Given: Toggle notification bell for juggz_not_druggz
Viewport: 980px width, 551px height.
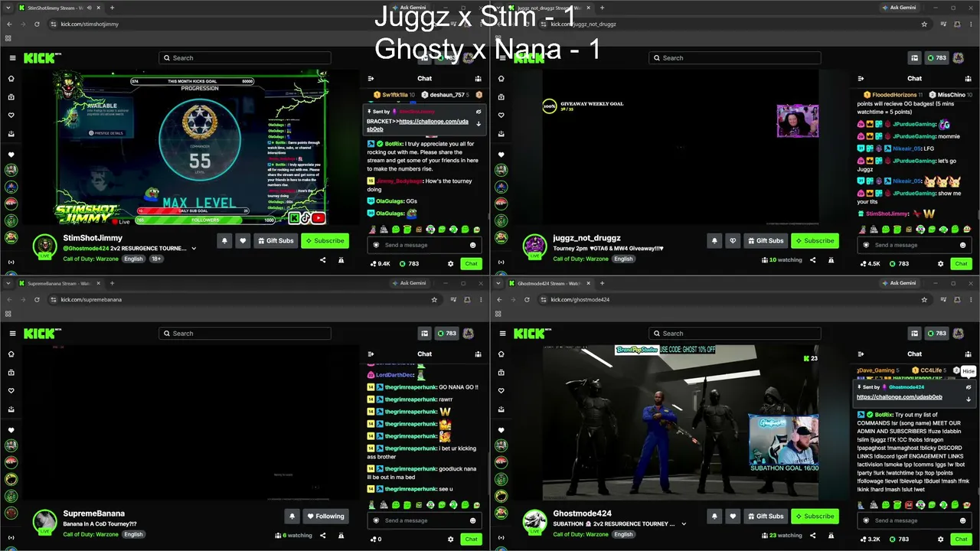Looking at the screenshot, I should click(714, 240).
